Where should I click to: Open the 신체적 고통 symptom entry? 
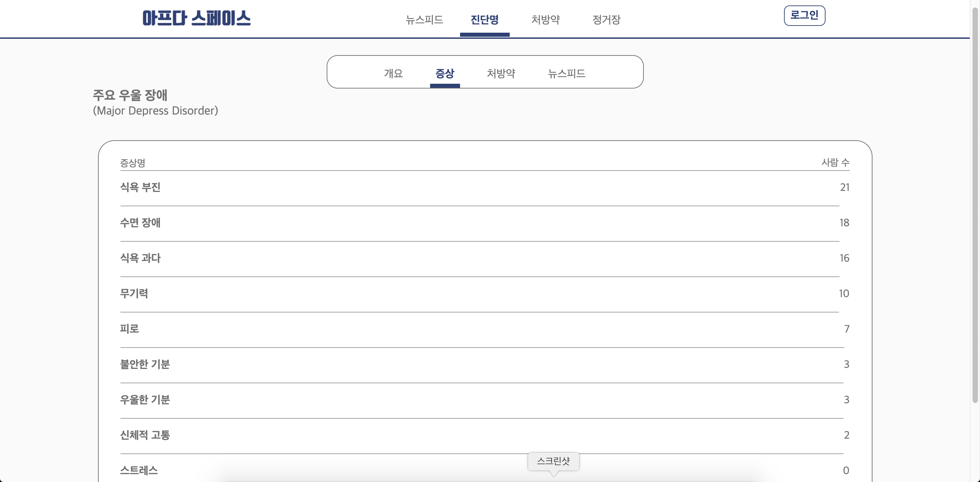(x=145, y=435)
